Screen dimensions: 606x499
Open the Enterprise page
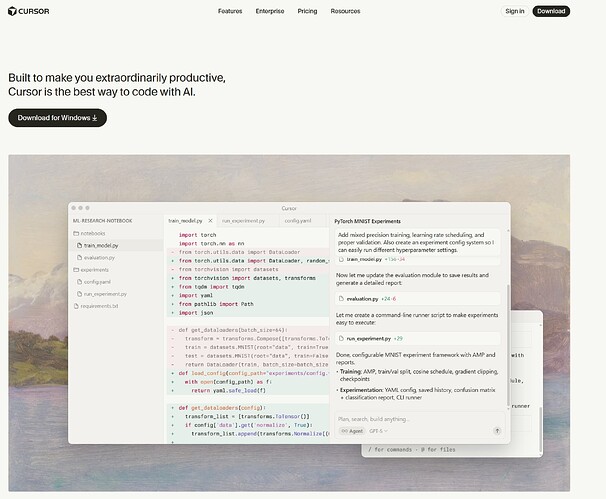(270, 11)
